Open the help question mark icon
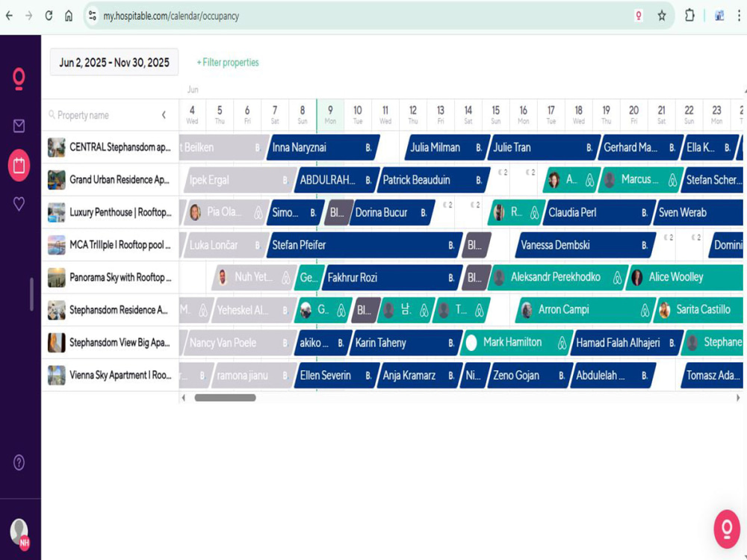 coord(19,462)
